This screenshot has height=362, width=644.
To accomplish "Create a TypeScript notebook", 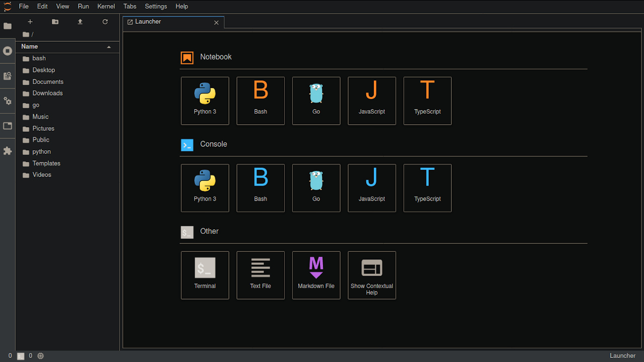I will [x=428, y=101].
